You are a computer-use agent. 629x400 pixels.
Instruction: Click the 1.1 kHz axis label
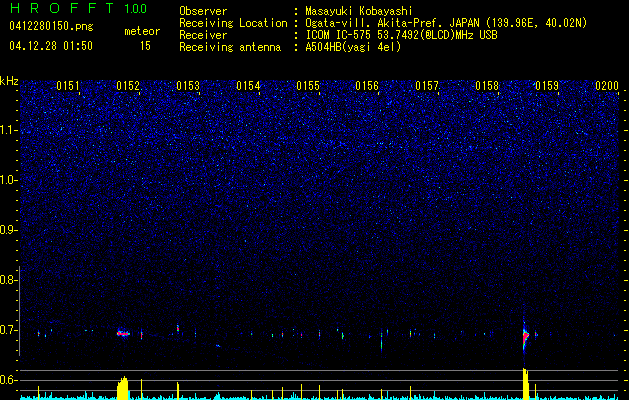click(9, 130)
